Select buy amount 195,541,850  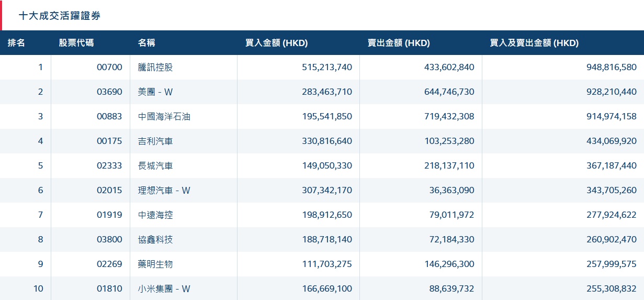click(327, 116)
